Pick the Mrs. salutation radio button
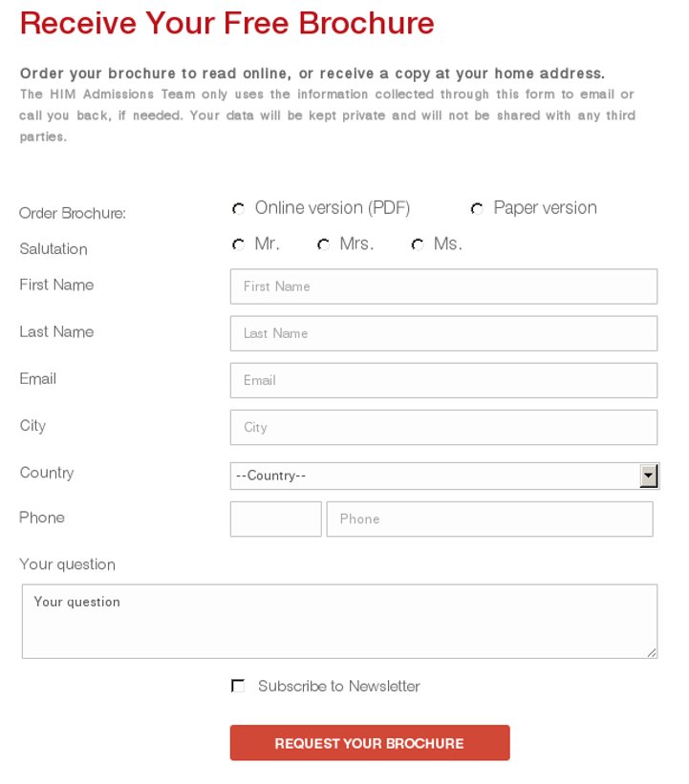Screen dimensions: 689x784 [323, 244]
